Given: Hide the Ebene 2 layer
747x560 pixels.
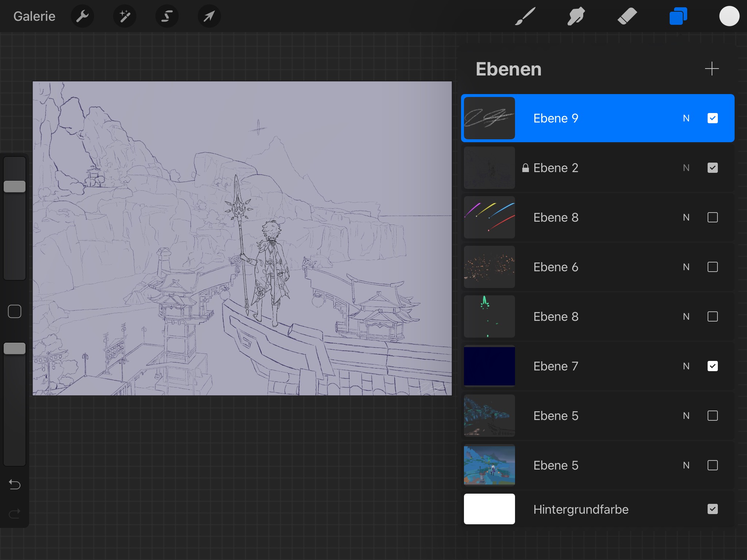Looking at the screenshot, I should pyautogui.click(x=713, y=168).
